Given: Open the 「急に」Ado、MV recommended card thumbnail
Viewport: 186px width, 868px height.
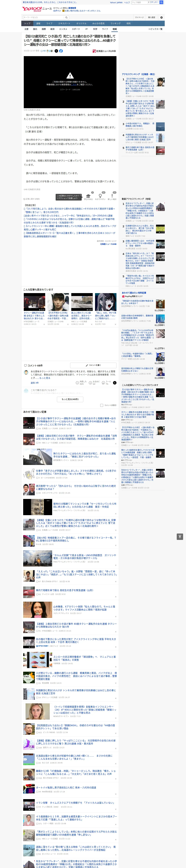Looking at the screenshot, I should (106, 302).
